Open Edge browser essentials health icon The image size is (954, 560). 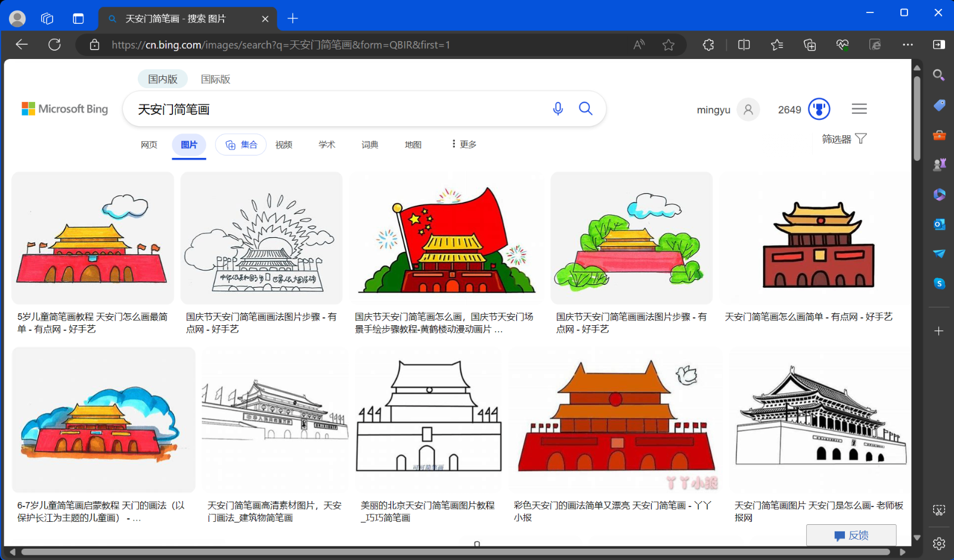point(842,45)
